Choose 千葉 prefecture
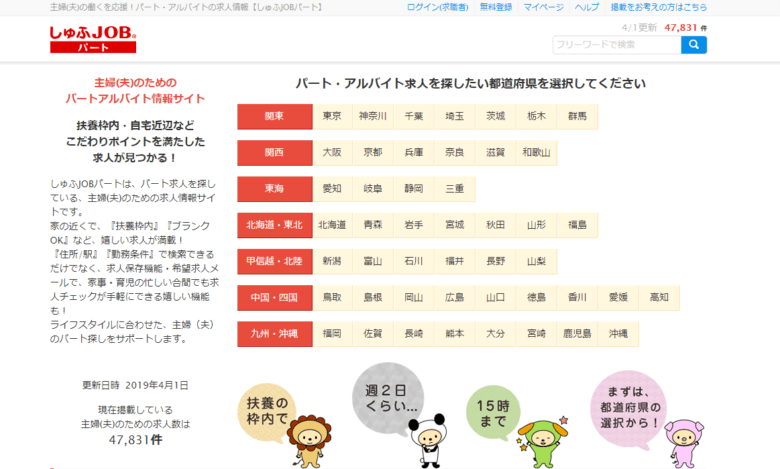Image resolution: width=780 pixels, height=469 pixels. coord(414,116)
